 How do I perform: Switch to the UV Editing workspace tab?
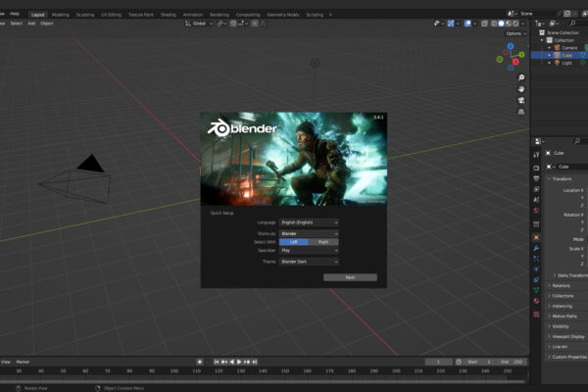tap(112, 15)
